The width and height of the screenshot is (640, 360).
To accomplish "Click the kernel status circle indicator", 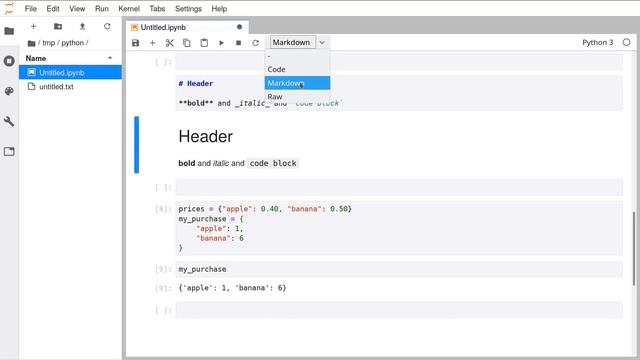I will (627, 42).
